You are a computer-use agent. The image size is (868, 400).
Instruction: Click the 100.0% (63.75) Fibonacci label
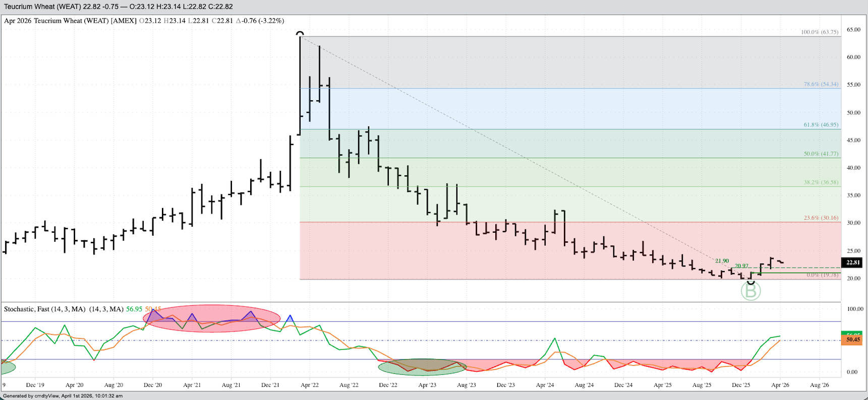(820, 32)
